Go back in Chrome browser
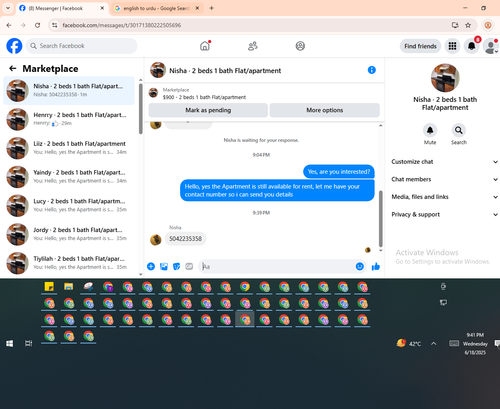Image resolution: width=500 pixels, height=409 pixels. [9, 25]
